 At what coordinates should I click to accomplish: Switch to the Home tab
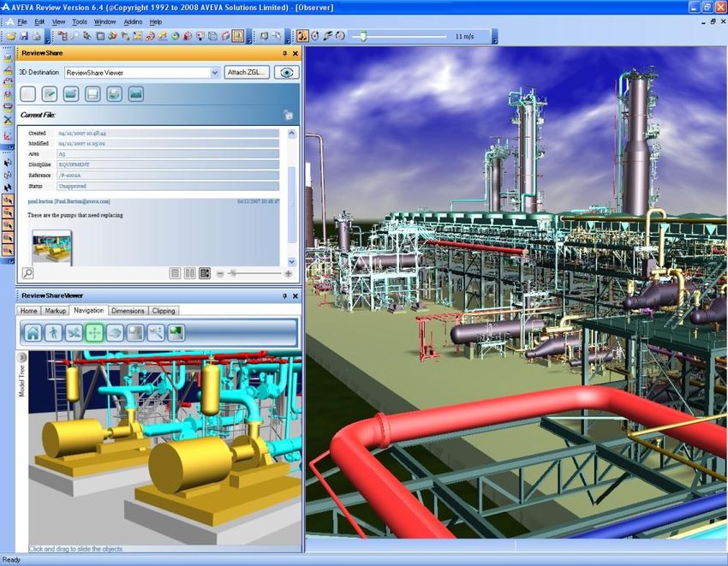(x=29, y=311)
